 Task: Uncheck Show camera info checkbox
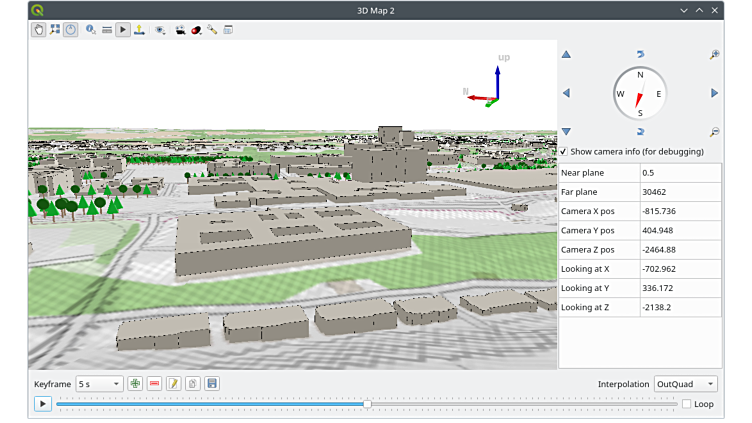click(564, 152)
